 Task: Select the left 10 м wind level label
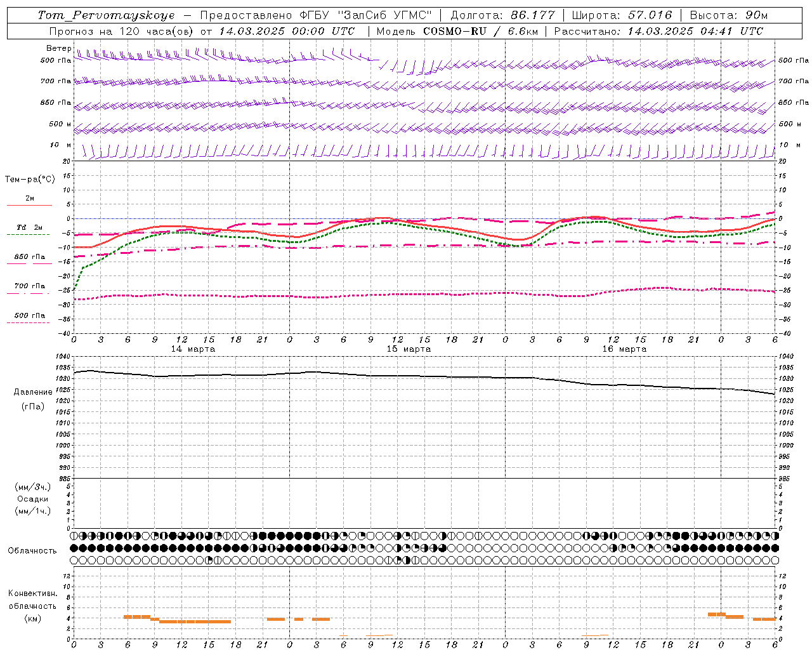pos(60,145)
